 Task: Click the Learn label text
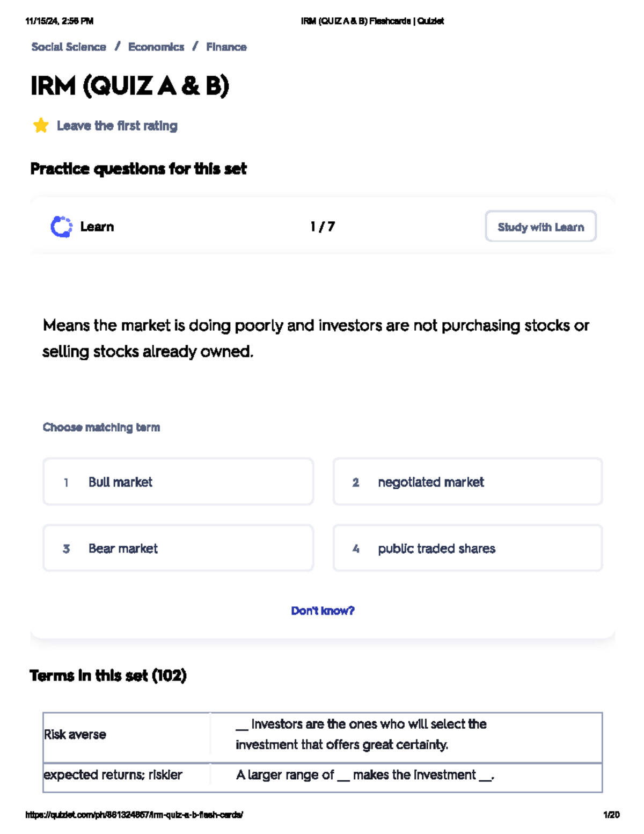[97, 227]
